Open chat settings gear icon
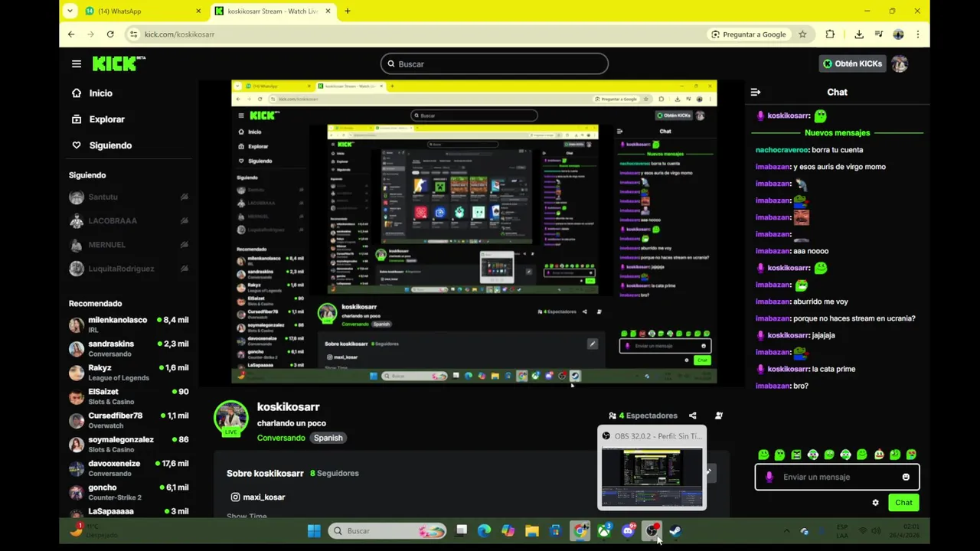980x551 pixels. [875, 503]
